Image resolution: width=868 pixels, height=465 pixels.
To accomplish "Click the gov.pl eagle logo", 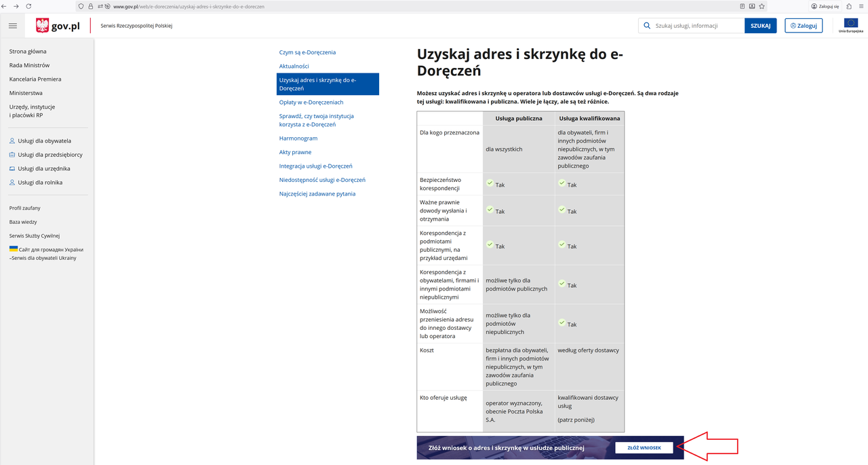I will [42, 26].
